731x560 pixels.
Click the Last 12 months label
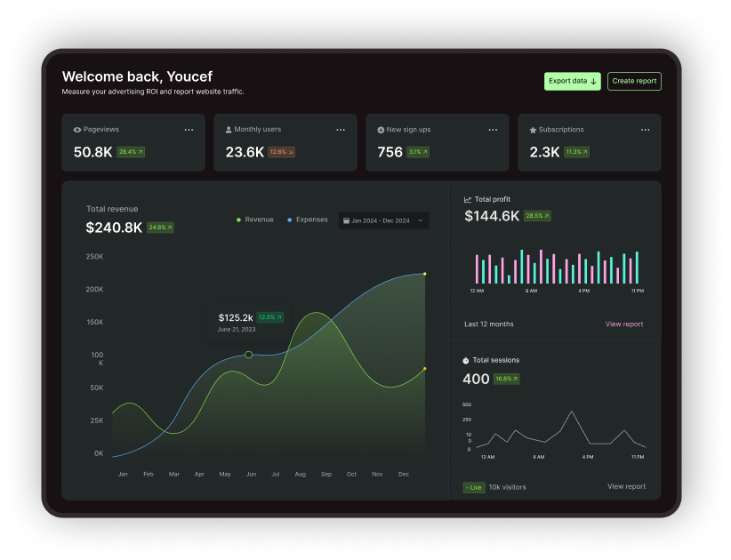coord(489,324)
